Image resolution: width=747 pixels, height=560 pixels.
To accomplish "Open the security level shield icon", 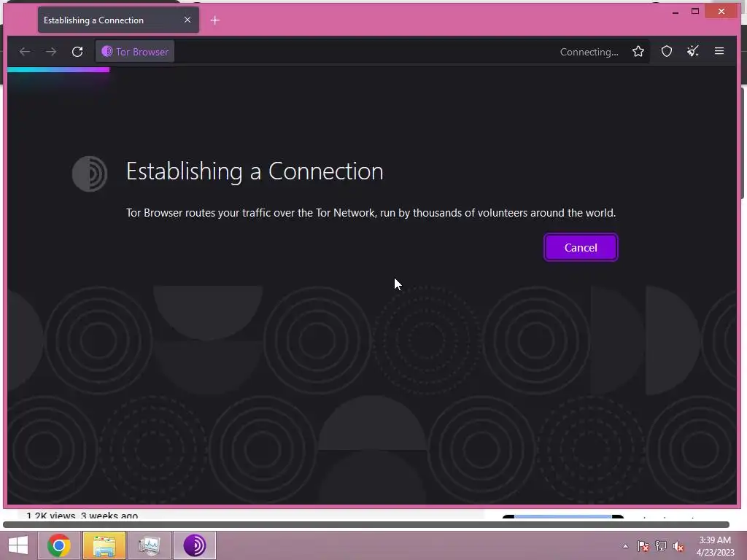I will (x=667, y=52).
